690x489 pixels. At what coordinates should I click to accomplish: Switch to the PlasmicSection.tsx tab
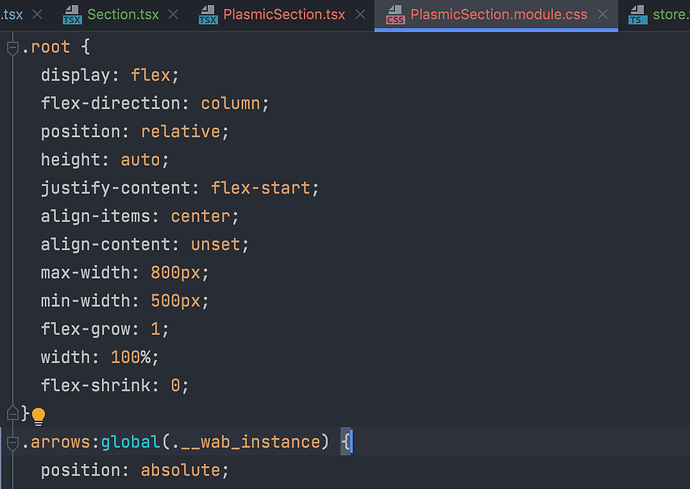(282, 16)
